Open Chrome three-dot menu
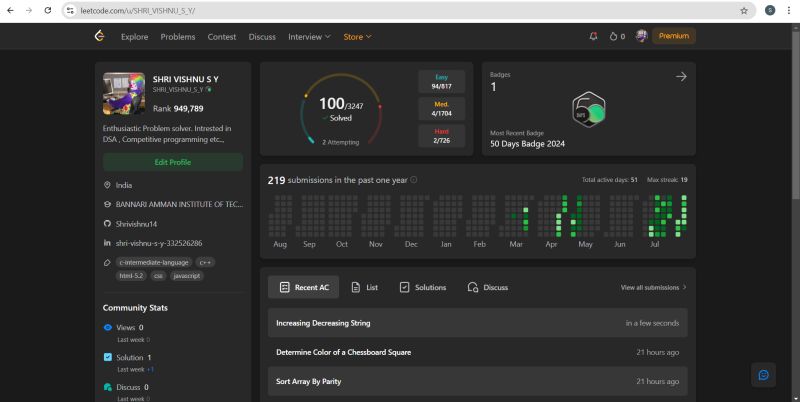This screenshot has height=402, width=800. [789, 10]
